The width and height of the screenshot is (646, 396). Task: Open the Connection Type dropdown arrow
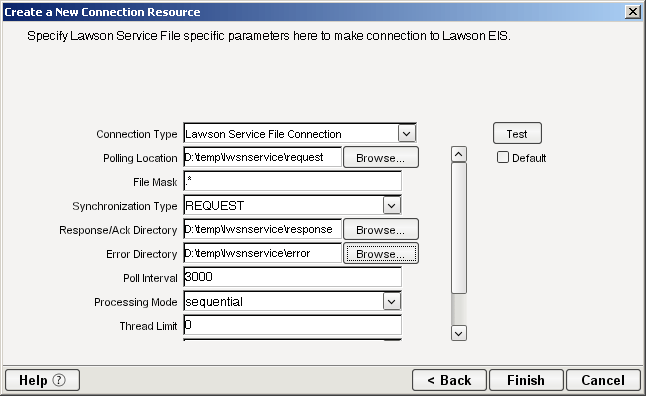coord(407,134)
